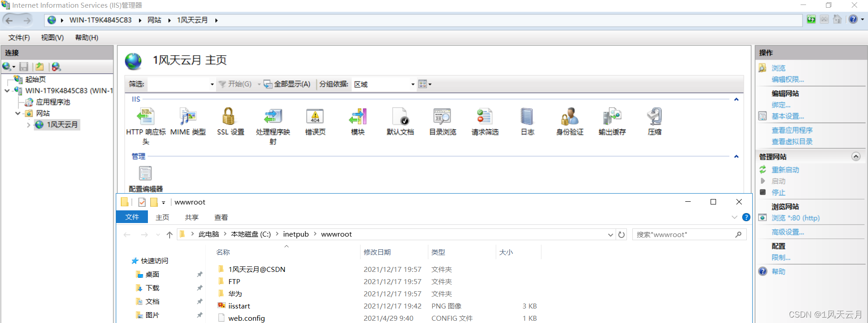Open the 目录浏览 feature icon
This screenshot has width=868, height=323.
[x=442, y=117]
